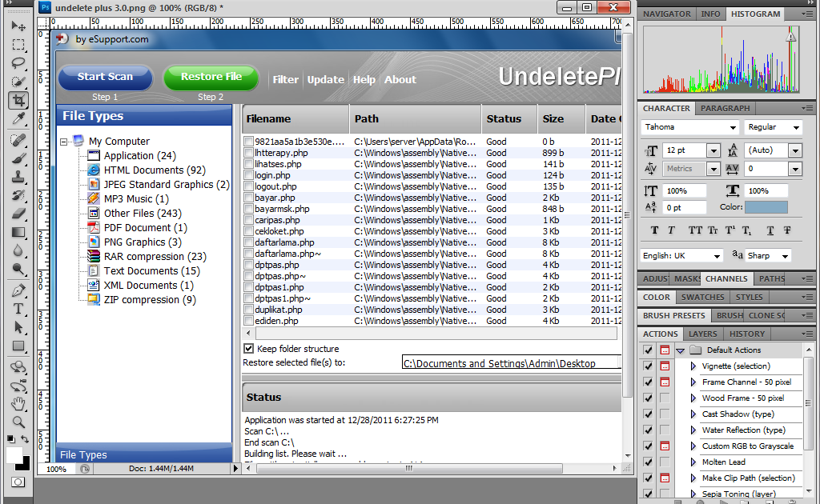Select the Brush tool
The height and width of the screenshot is (504, 820).
18,158
